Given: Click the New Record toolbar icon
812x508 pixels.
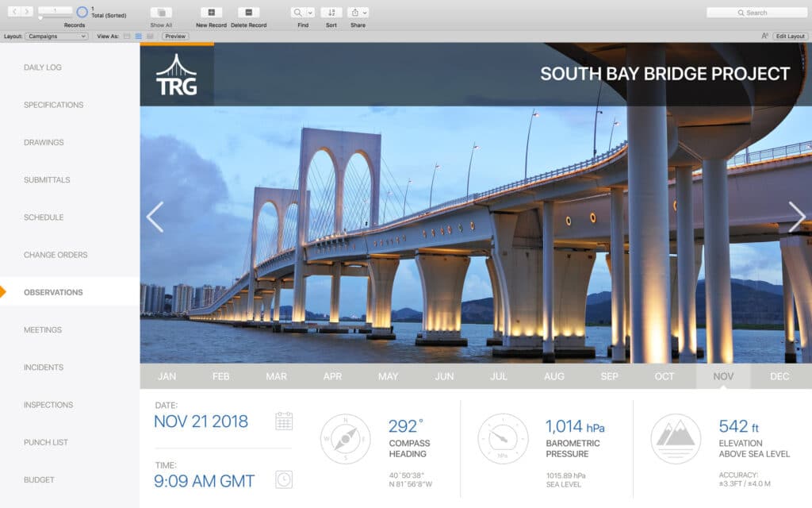Looking at the screenshot, I should pyautogui.click(x=211, y=13).
